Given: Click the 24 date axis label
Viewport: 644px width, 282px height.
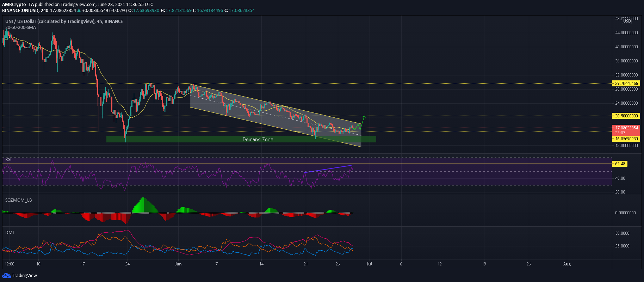Looking at the screenshot, I should coord(128,264).
